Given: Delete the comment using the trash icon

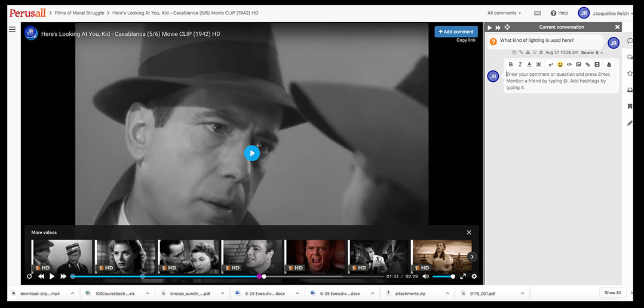Looking at the screenshot, I should 541,53.
